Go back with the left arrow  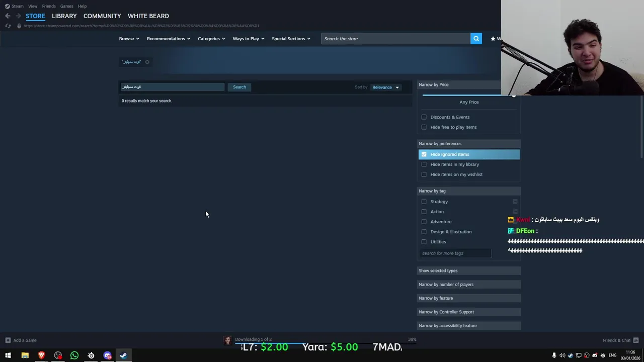pyautogui.click(x=8, y=16)
